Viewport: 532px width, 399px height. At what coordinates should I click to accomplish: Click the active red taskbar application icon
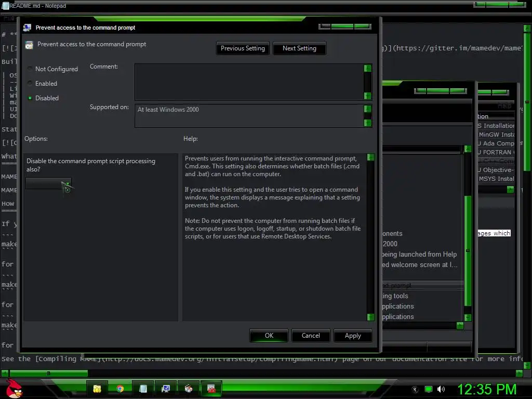[211, 389]
